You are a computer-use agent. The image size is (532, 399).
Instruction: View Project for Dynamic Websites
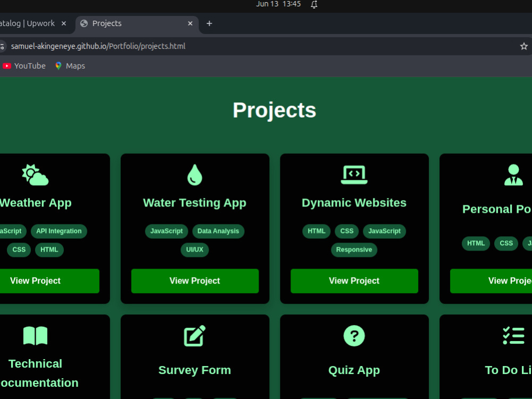coord(354,281)
